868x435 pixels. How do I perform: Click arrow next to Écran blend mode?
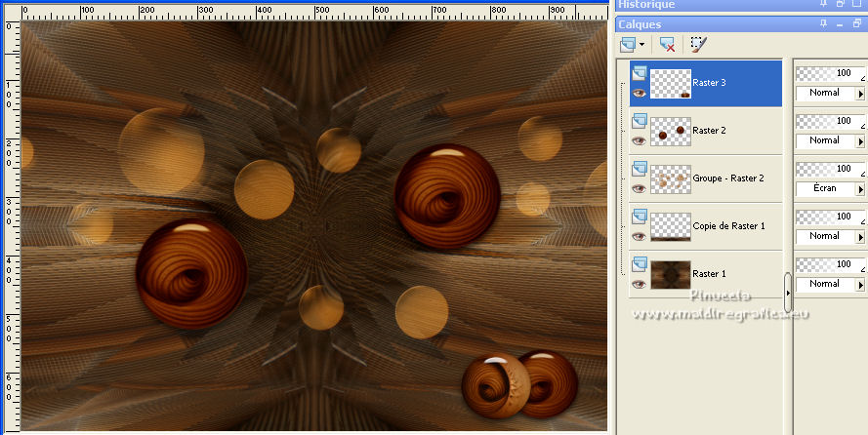coord(861,189)
